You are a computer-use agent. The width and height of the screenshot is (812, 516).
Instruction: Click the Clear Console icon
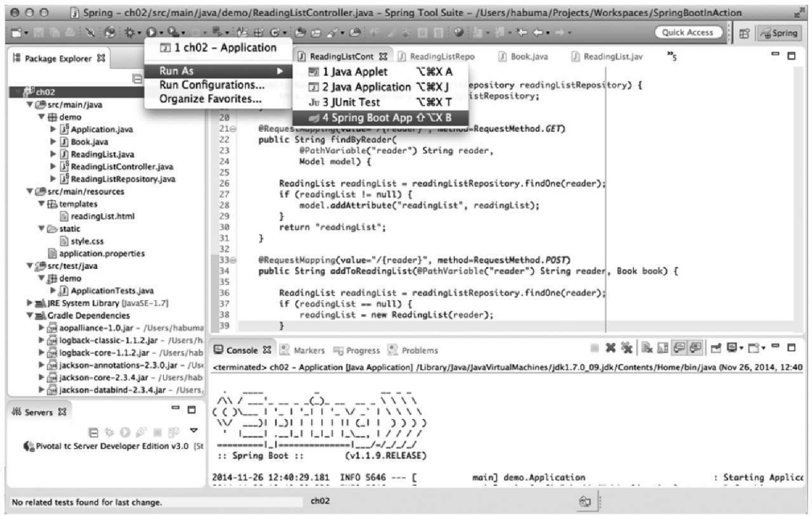647,348
